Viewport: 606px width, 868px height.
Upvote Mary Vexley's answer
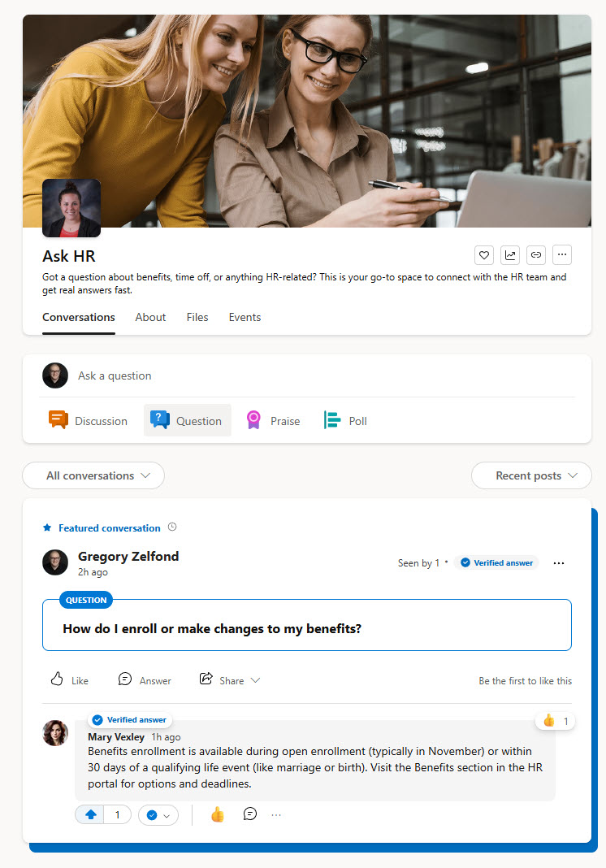[x=91, y=815]
